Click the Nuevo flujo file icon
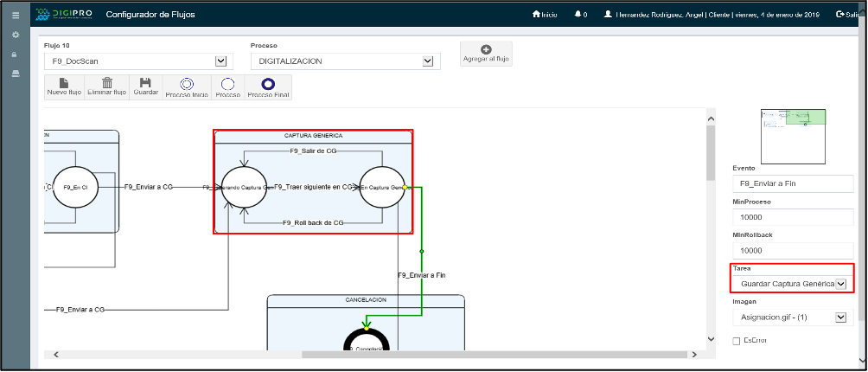868x372 pixels. (64, 84)
